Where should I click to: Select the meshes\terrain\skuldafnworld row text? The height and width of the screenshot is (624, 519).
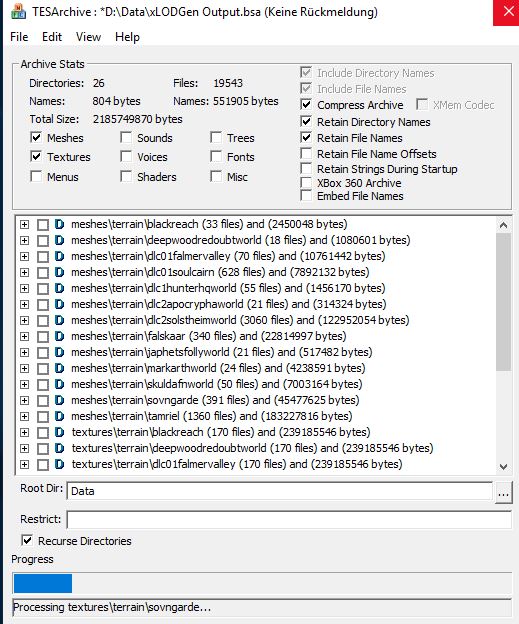(217, 384)
